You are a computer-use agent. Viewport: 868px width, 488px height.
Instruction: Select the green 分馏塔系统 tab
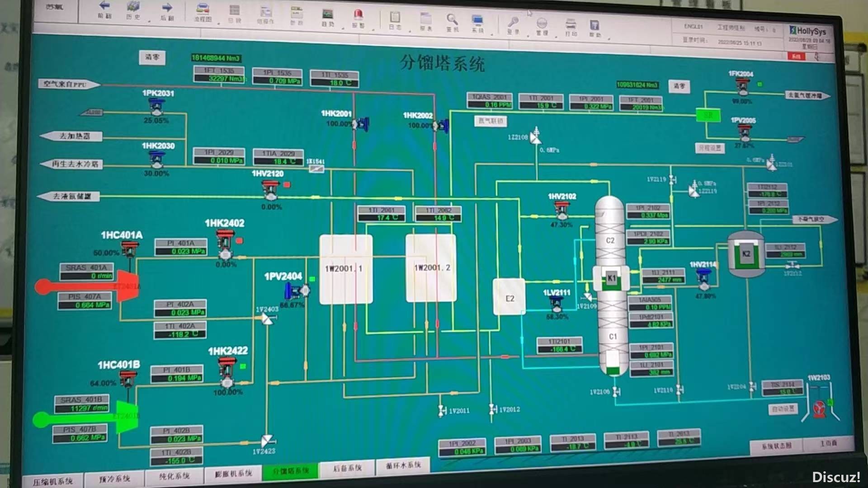pos(291,471)
